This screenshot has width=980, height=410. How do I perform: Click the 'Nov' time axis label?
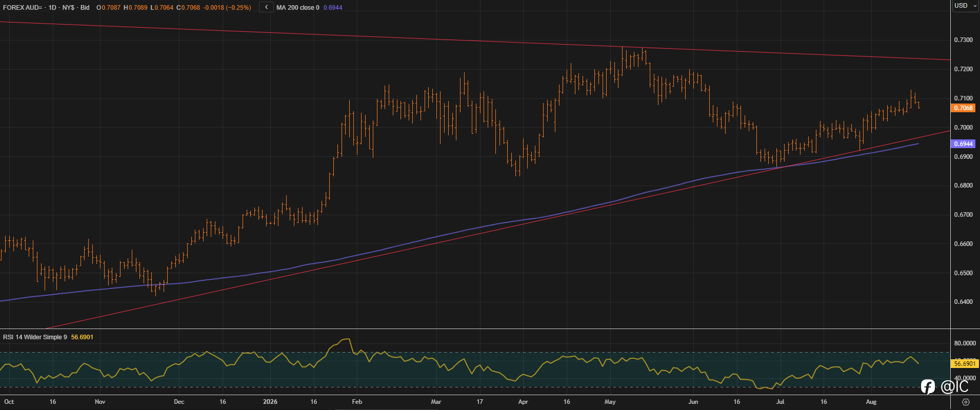click(100, 402)
